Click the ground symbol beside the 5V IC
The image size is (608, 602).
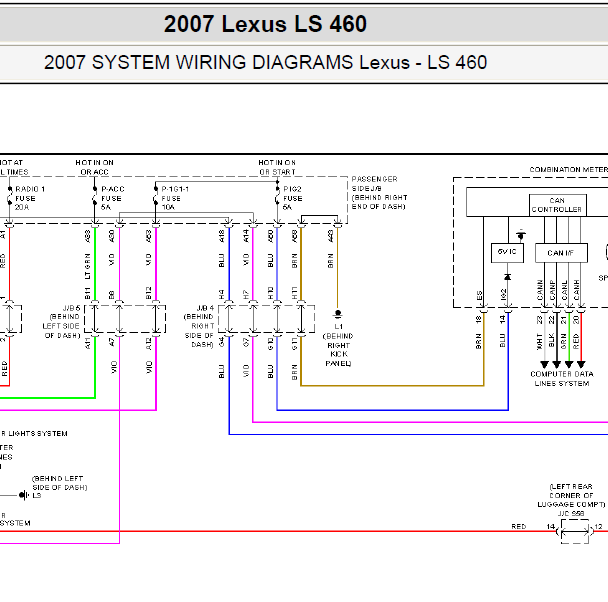click(x=521, y=235)
